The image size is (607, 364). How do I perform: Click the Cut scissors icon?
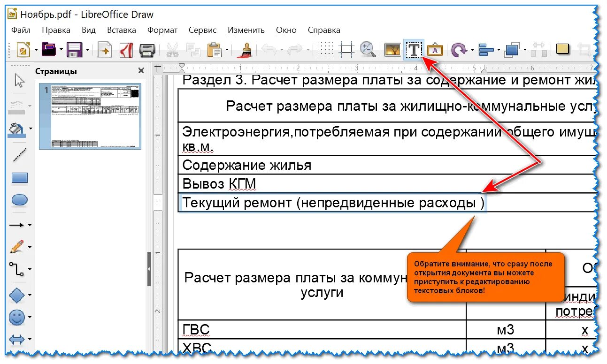click(172, 50)
